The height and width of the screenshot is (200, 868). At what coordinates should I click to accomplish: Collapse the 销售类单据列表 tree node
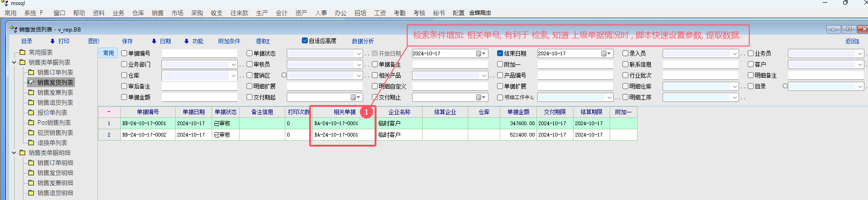click(14, 62)
